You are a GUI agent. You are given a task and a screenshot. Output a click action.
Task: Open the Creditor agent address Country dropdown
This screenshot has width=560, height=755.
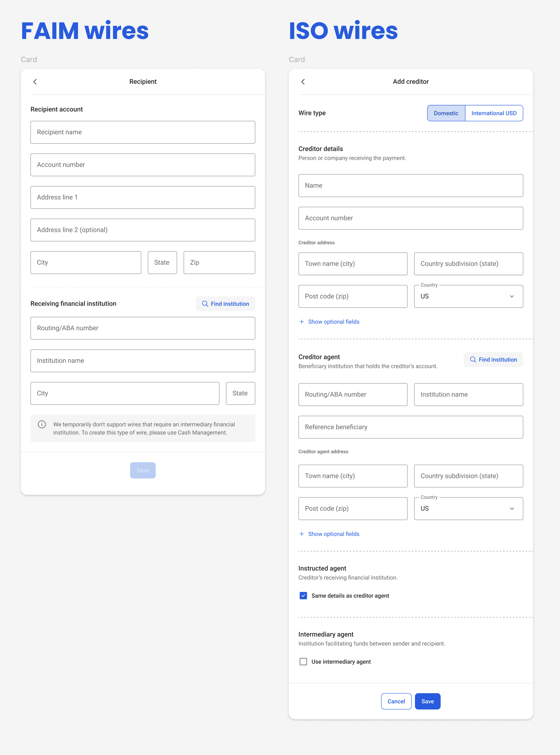click(468, 508)
